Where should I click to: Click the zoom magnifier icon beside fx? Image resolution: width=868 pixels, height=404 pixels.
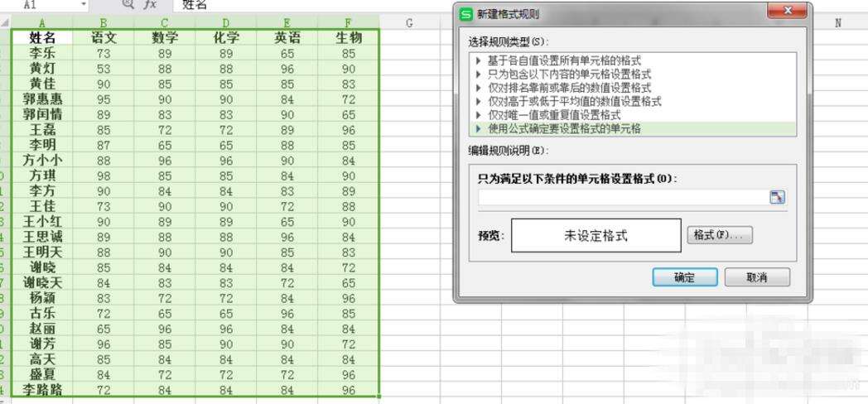[x=128, y=4]
